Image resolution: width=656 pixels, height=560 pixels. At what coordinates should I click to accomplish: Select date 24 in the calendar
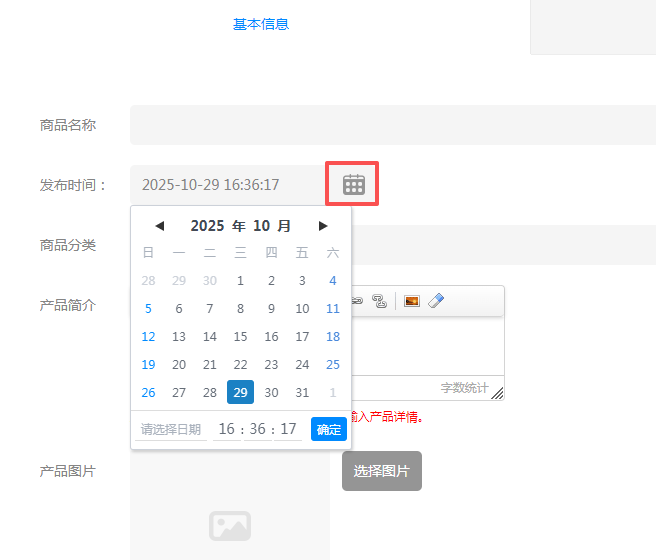pos(302,365)
